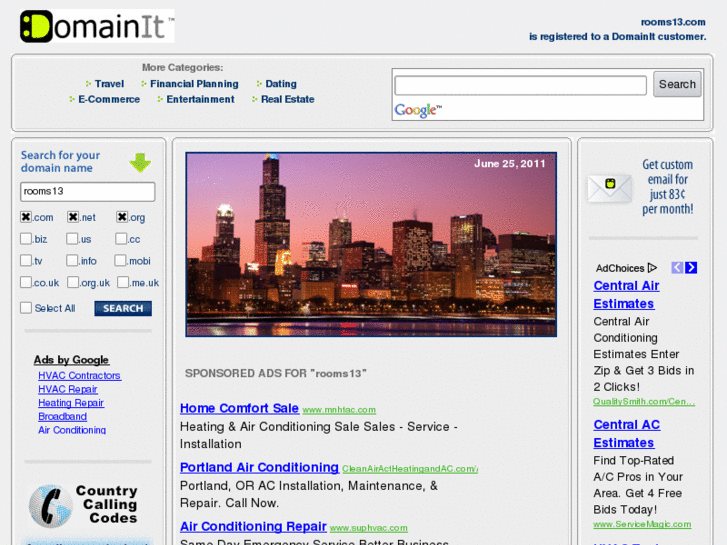Viewport: 727px width, 545px height.
Task: Open the Air Conditioning Repair ad
Action: click(253, 526)
